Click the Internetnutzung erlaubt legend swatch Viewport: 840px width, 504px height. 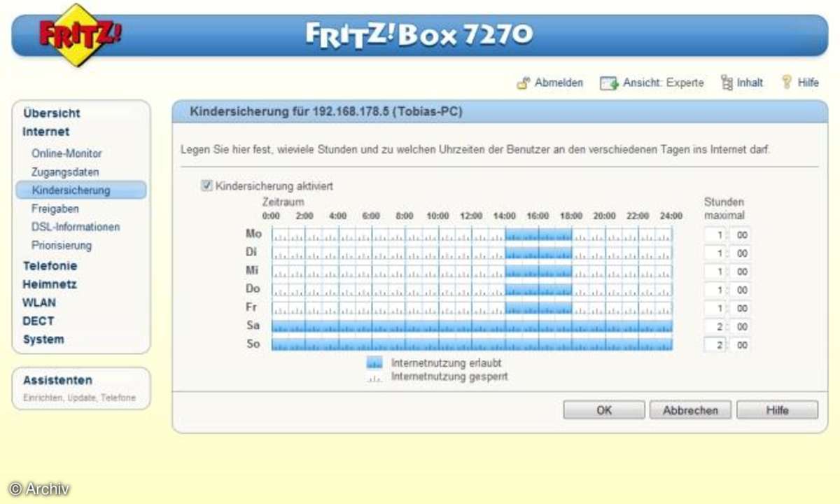pyautogui.click(x=375, y=363)
